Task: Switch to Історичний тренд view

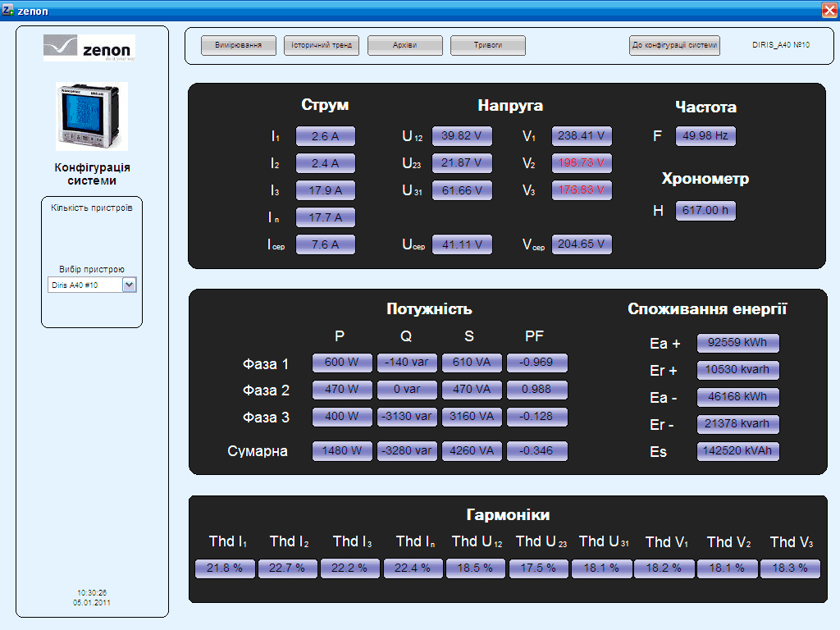Action: 322,46
